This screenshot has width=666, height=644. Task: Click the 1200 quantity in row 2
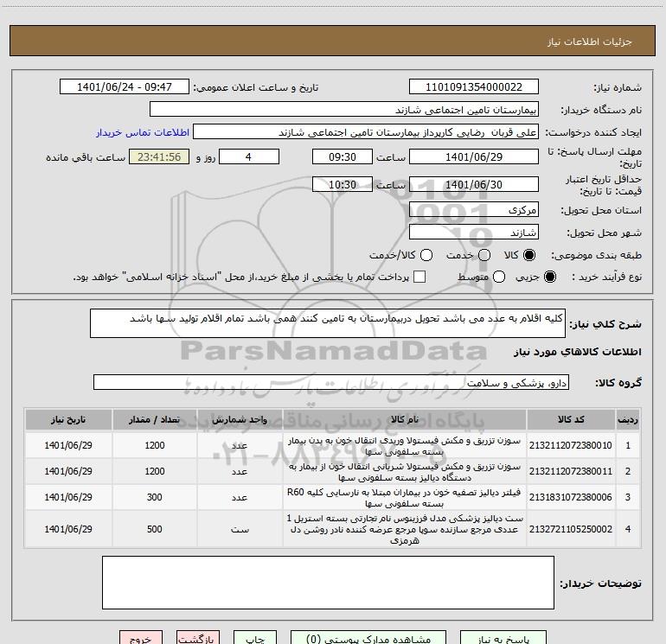point(155,471)
